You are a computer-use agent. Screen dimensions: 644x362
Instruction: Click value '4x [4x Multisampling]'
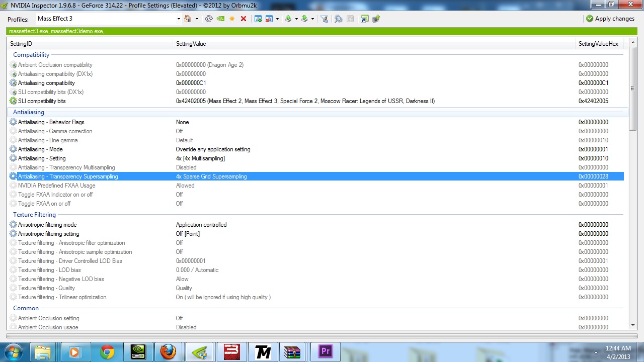(200, 158)
